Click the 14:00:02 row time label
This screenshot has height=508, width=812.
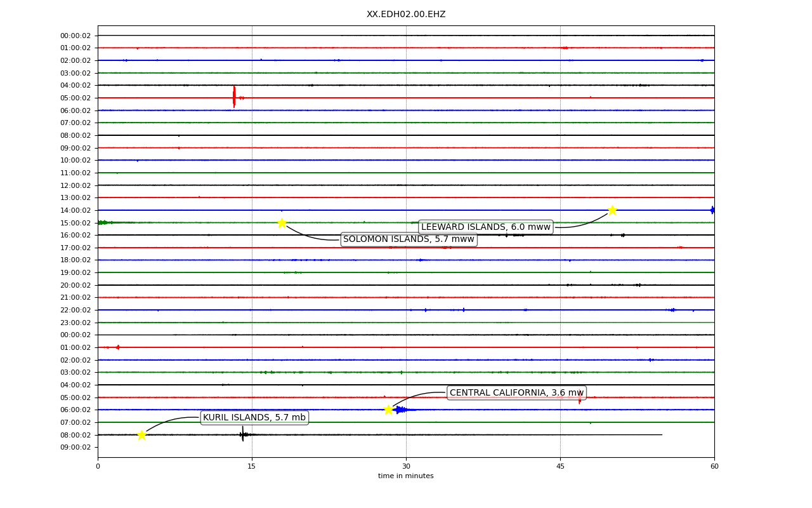[75, 210]
